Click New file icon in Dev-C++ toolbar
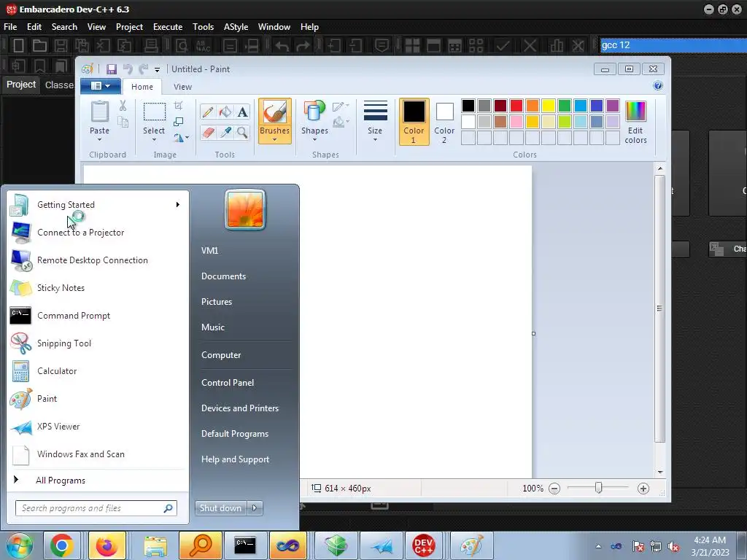747x560 pixels. pos(18,46)
